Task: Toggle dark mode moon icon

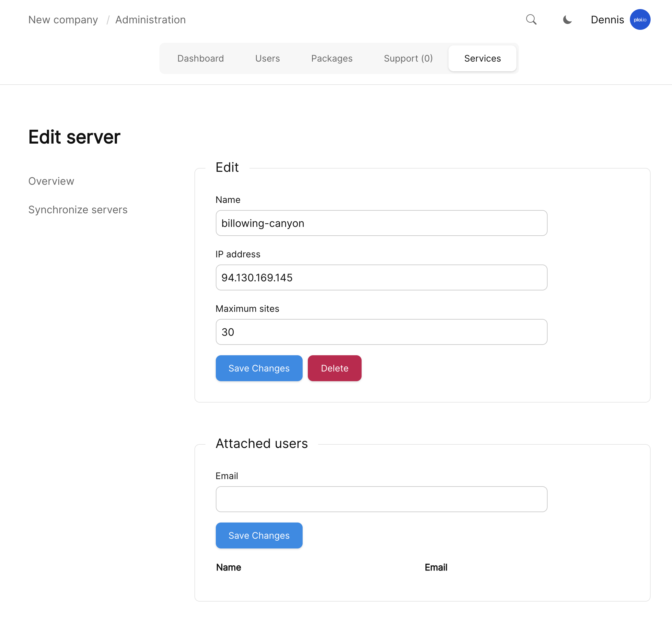Action: point(567,19)
